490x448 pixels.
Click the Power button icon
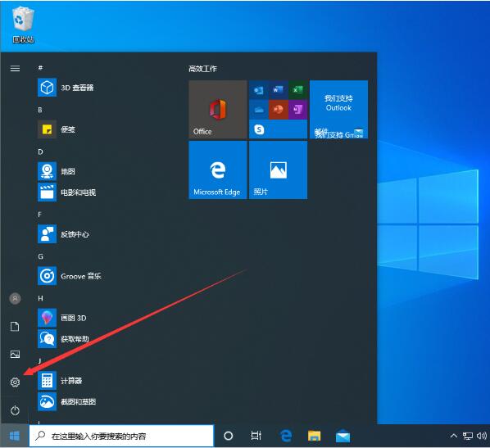coord(15,410)
